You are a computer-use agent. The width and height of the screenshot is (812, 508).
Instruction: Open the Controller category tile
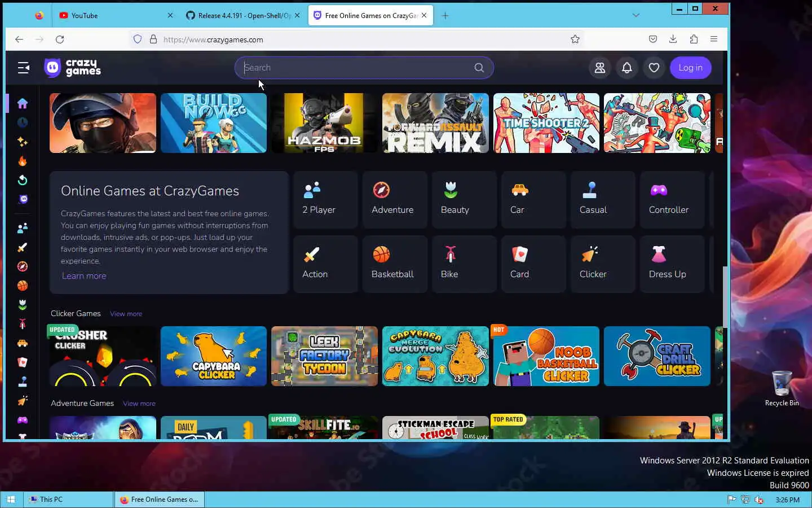pos(672,199)
